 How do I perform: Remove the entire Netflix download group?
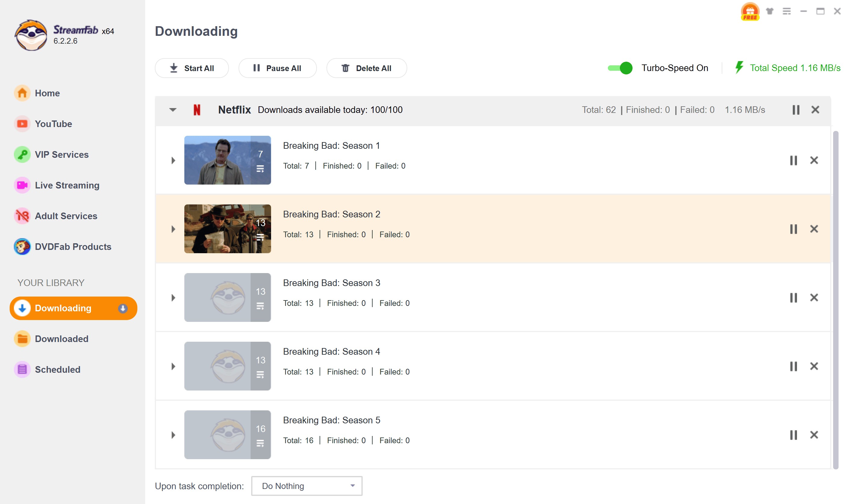coord(815,110)
